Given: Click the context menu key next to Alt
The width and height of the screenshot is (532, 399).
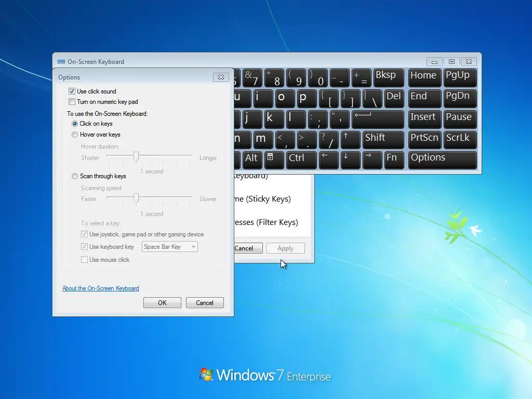Looking at the screenshot, I should pos(274,160).
